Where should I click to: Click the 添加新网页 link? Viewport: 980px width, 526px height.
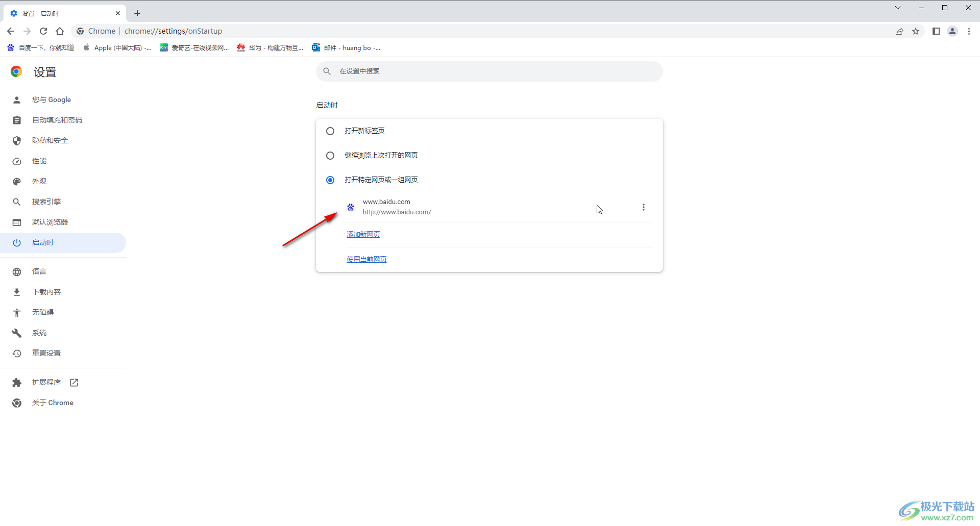coord(363,234)
